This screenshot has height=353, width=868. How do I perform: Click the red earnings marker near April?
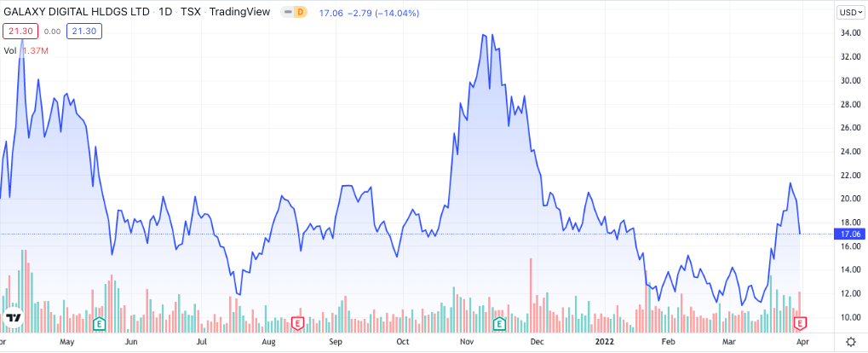(800, 323)
